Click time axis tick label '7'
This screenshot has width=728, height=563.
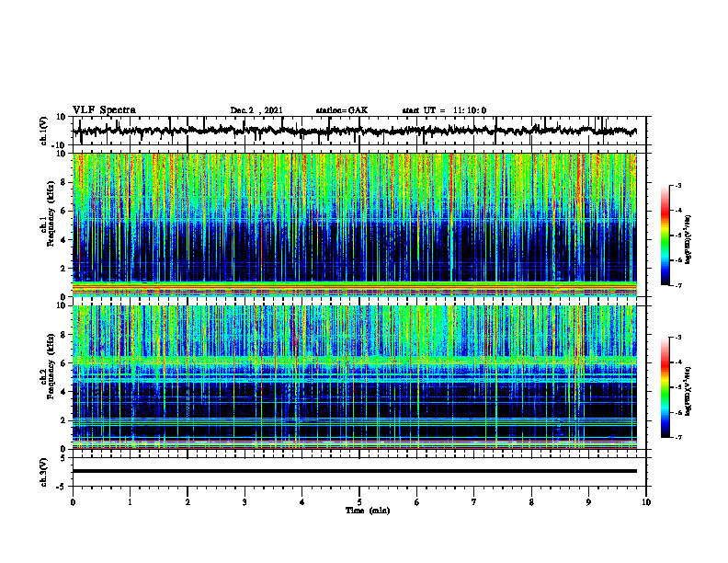click(x=474, y=502)
